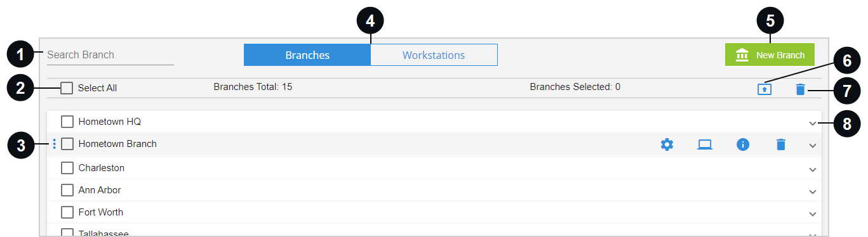This screenshot has width=868, height=237.
Task: Delete Hometown Branch with row trash icon
Action: [781, 144]
